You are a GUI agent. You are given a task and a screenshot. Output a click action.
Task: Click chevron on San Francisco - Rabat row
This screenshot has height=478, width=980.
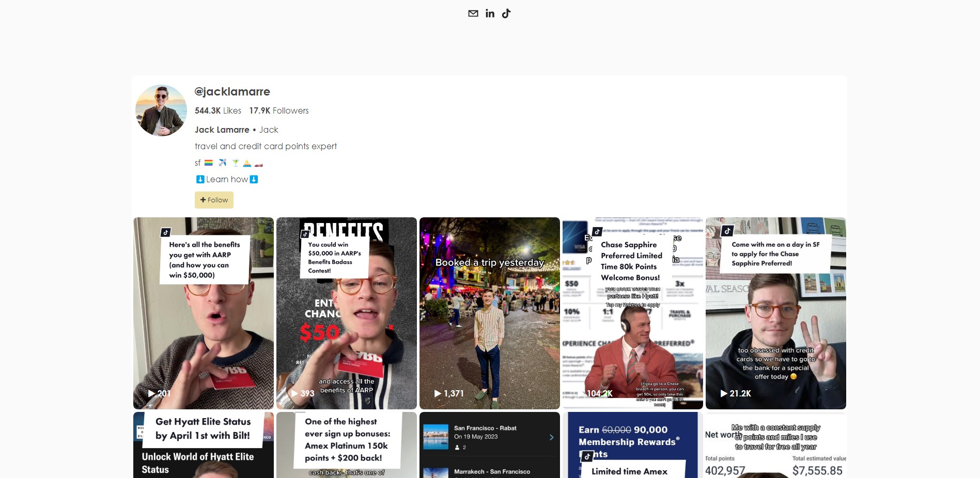click(x=552, y=437)
